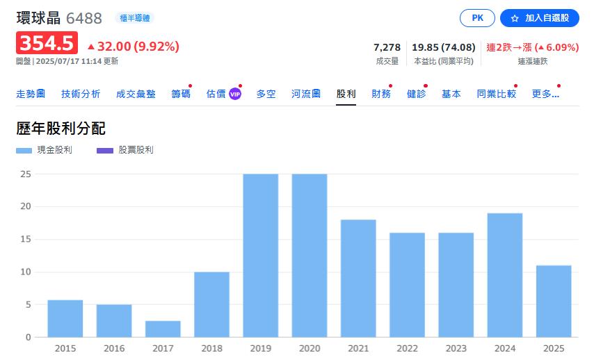Image resolution: width=594 pixels, height=364 pixels.
Task: Click the 2021 dividend bar
Action: pyautogui.click(x=358, y=279)
